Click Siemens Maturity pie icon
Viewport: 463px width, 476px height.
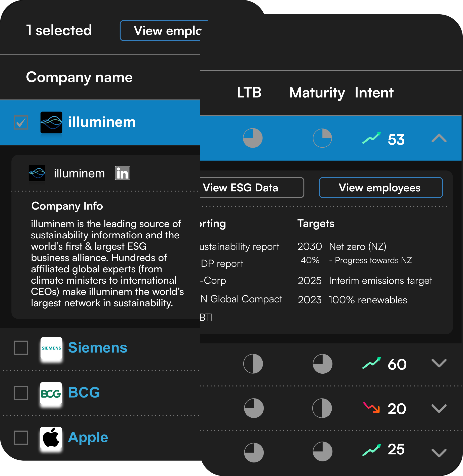tap(323, 364)
